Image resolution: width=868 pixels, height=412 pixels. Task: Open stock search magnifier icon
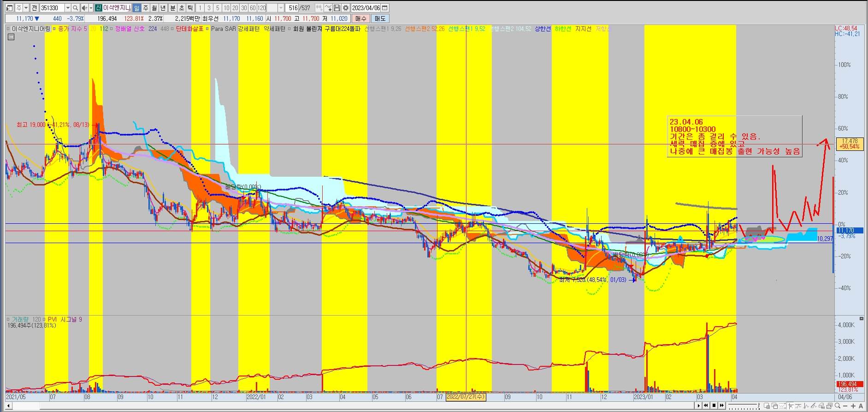point(76,8)
